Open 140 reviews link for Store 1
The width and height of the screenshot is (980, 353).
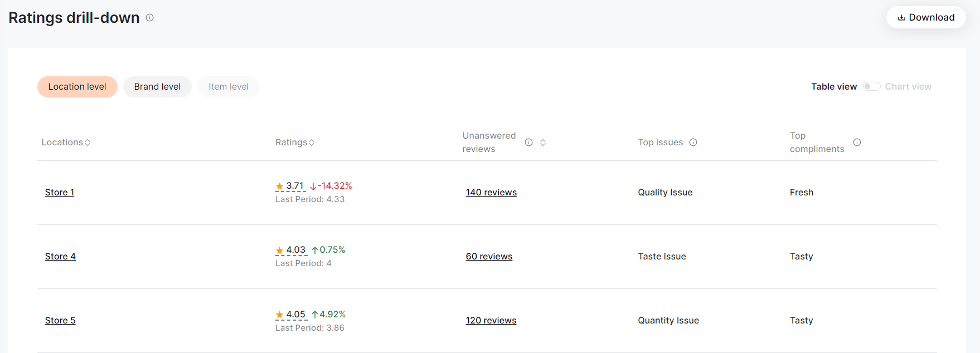point(491,193)
